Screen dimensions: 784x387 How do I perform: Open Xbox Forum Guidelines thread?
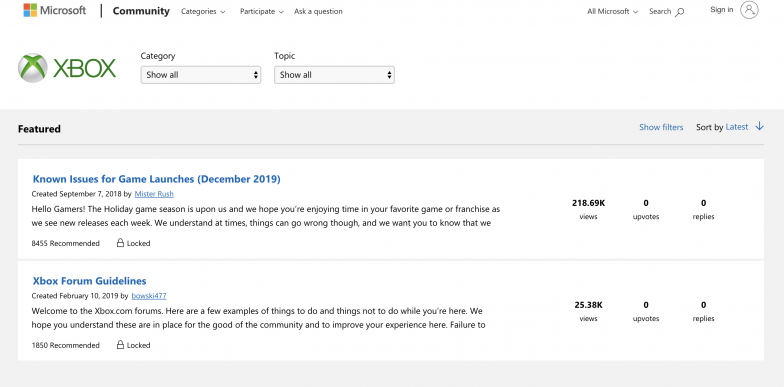[x=90, y=281]
